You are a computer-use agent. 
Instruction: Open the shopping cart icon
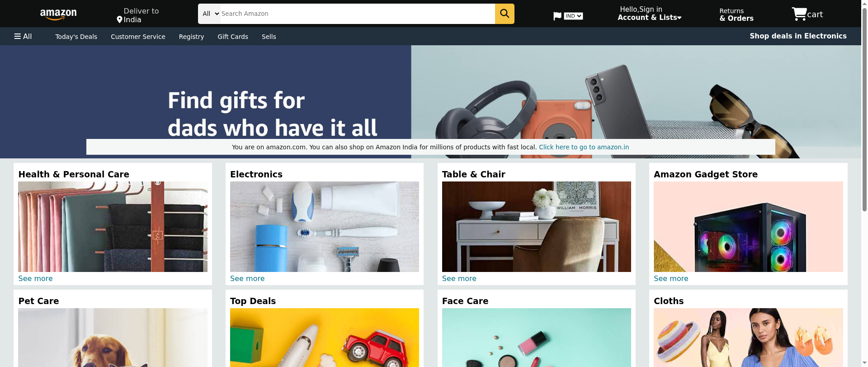tap(799, 14)
